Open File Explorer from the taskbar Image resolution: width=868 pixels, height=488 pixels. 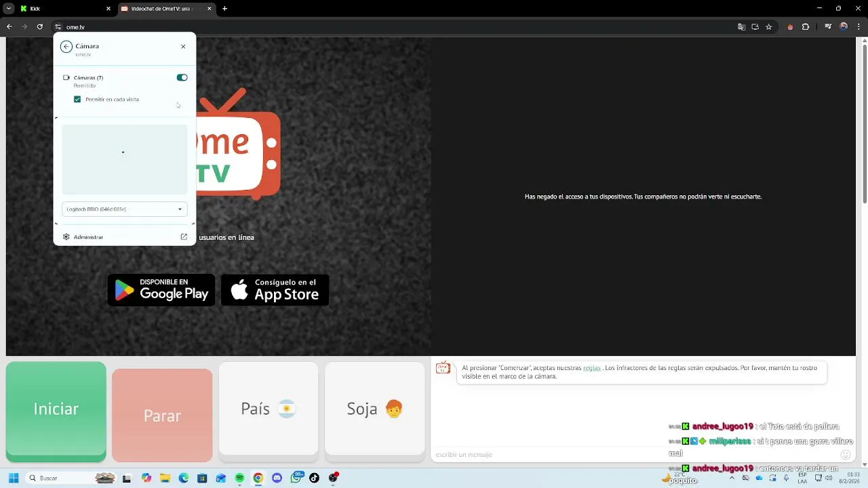click(x=165, y=478)
